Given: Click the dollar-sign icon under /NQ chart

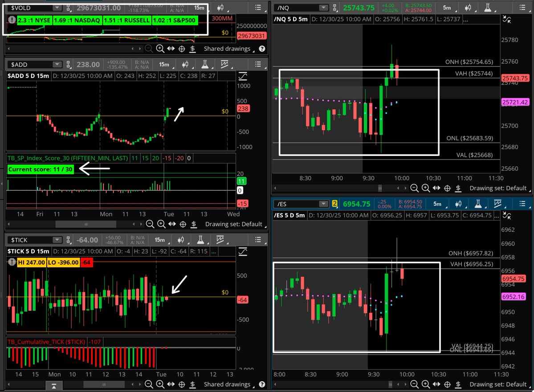Looking at the screenshot, I should (x=458, y=188).
